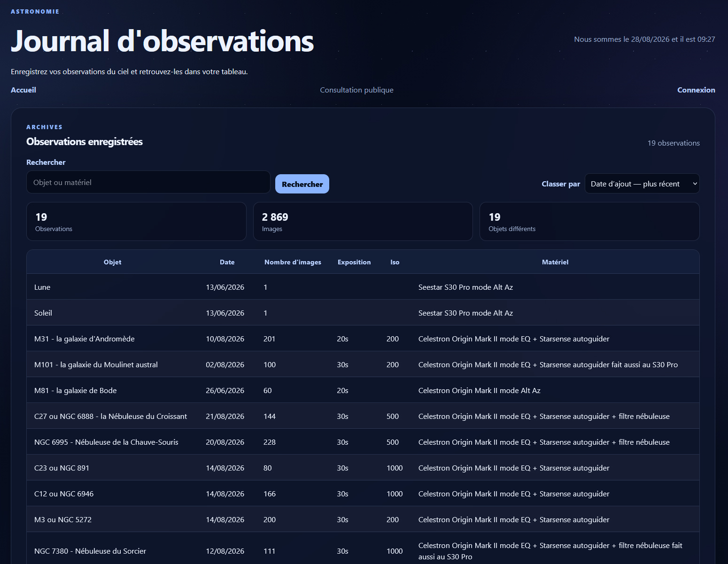Screen dimensions: 728x564
Task: Click the date and time text at top right
Action: click(x=644, y=39)
